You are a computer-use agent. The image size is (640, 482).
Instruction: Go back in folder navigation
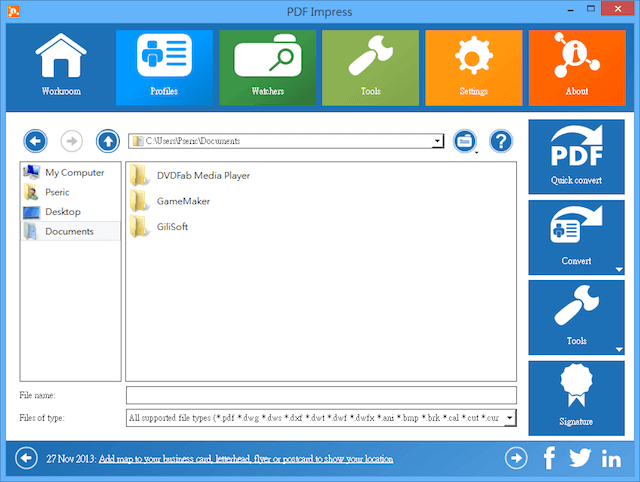coord(36,141)
